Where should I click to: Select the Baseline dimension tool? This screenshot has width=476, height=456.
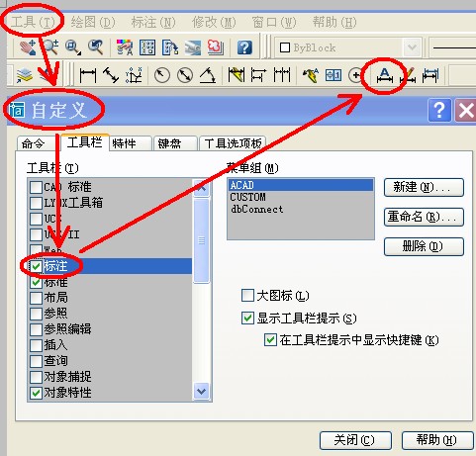(258, 75)
